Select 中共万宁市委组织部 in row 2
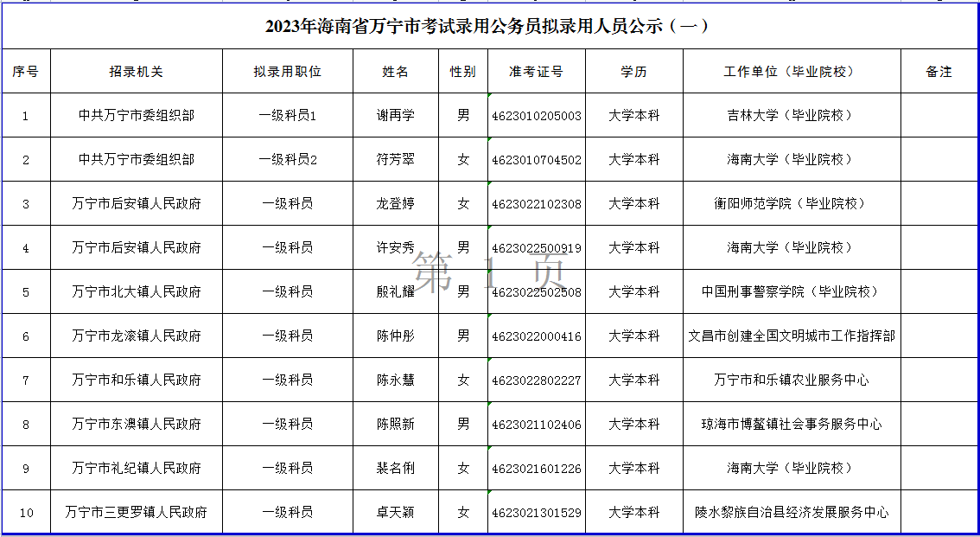The width and height of the screenshot is (980, 537). click(x=137, y=159)
